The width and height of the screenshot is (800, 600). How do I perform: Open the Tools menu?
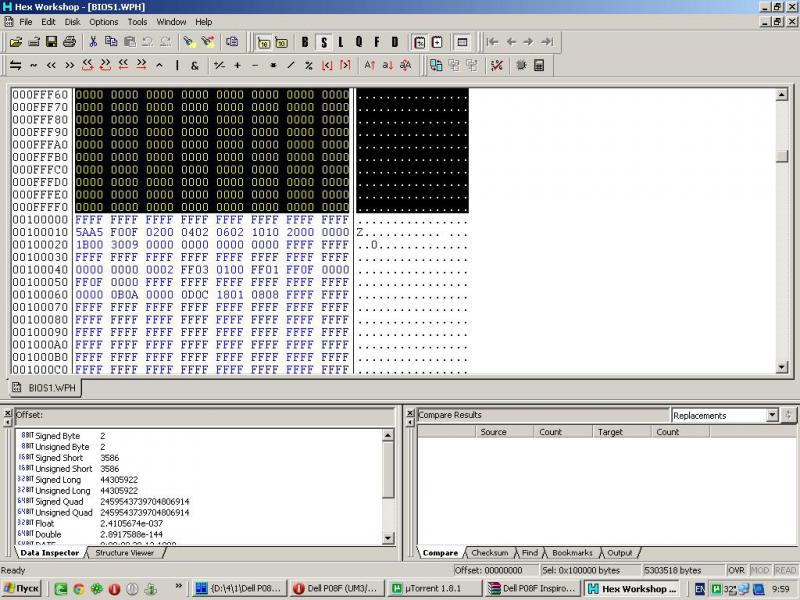(137, 22)
